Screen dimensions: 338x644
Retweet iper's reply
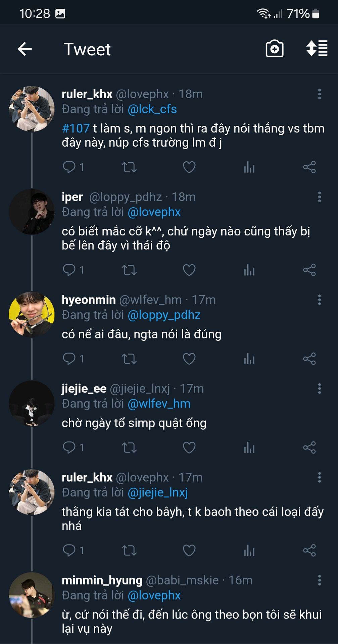pyautogui.click(x=129, y=270)
